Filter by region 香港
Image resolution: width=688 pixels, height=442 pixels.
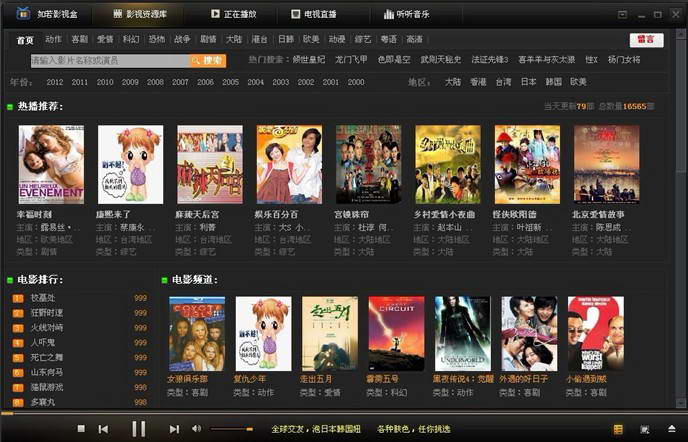tap(478, 82)
